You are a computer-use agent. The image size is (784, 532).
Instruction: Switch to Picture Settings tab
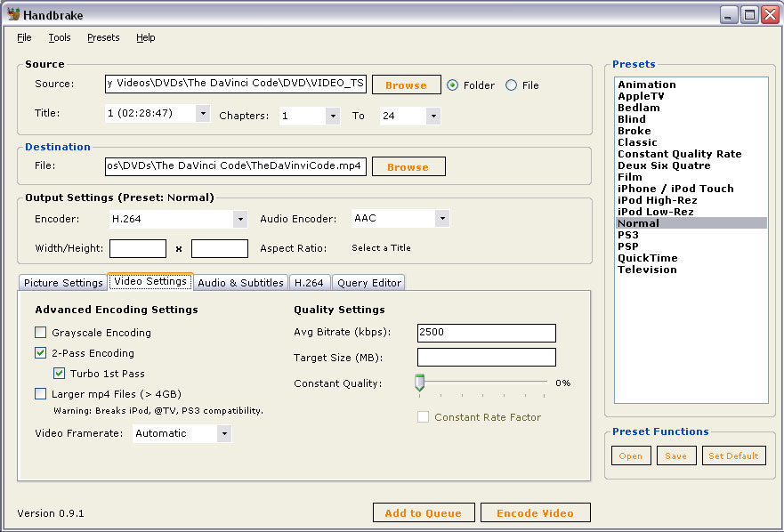[x=63, y=283]
